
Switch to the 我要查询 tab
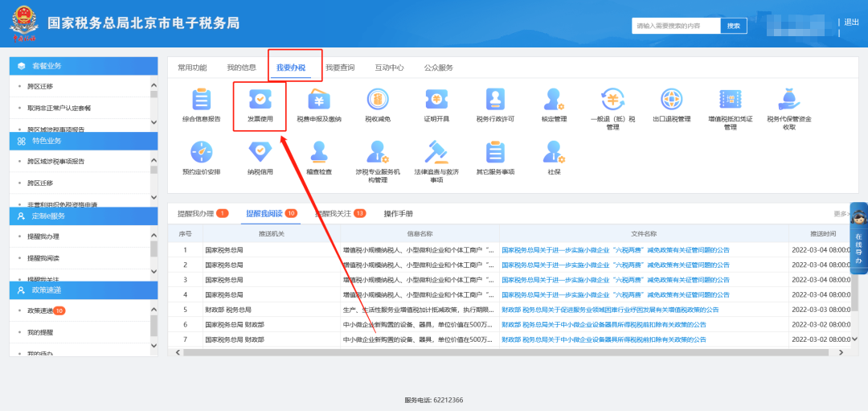tap(339, 68)
